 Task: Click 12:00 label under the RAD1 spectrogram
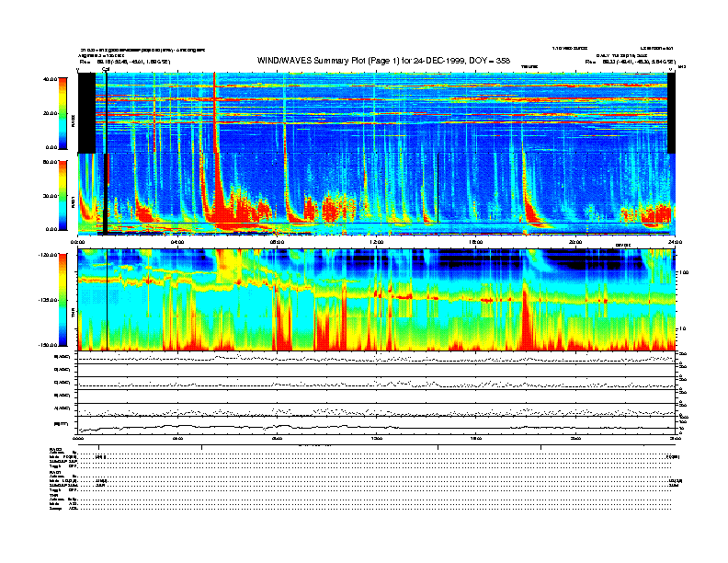[377, 242]
